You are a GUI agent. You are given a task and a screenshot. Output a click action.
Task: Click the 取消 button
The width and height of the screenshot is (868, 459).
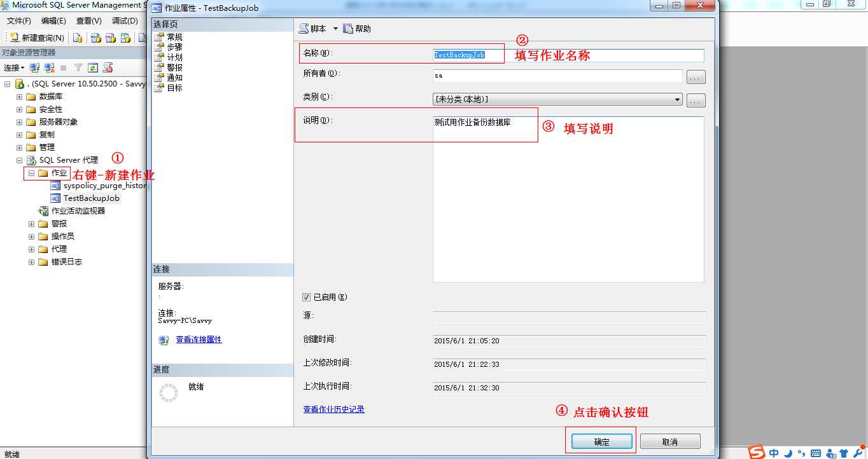tap(670, 442)
